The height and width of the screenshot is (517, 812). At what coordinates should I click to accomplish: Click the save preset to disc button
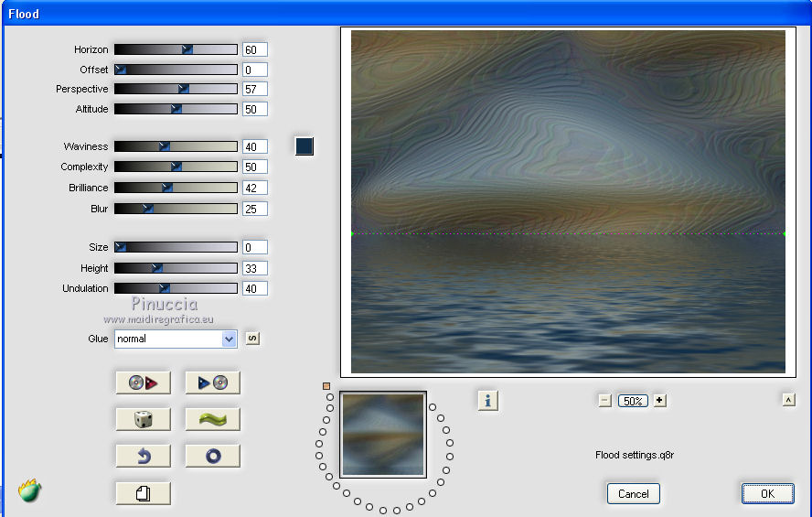[x=212, y=382]
